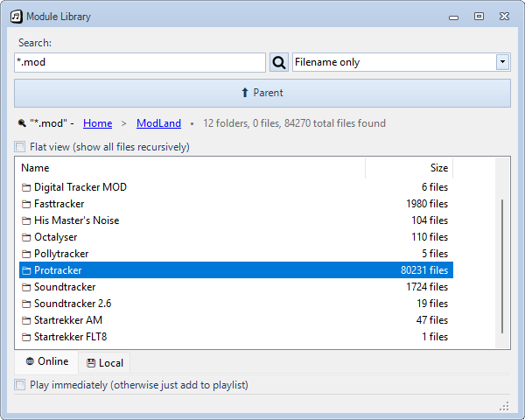Click the Digital Tracker MOD folder icon
The height and width of the screenshot is (420, 525).
coord(26,187)
